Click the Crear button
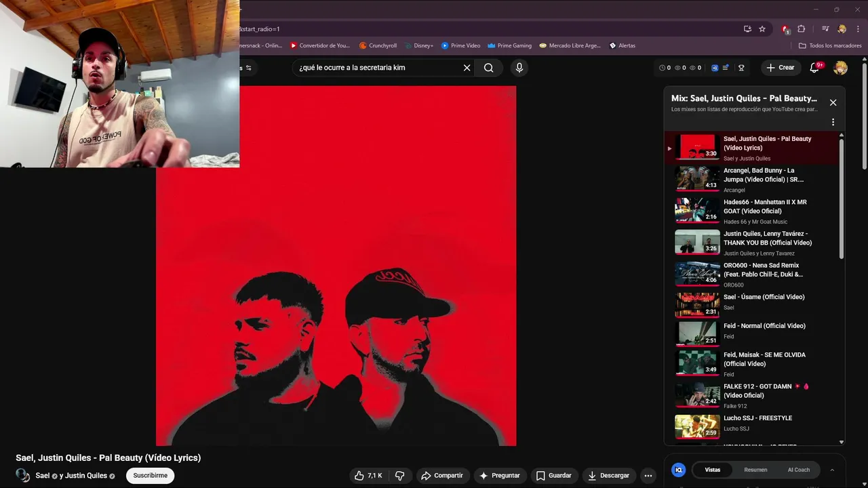 pyautogui.click(x=780, y=68)
